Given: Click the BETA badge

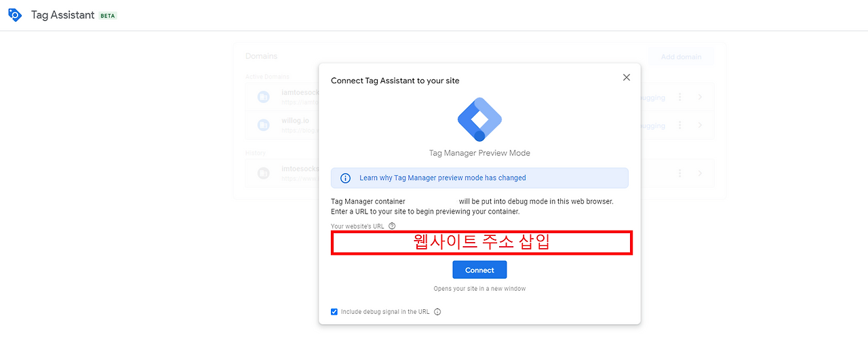Looking at the screenshot, I should [108, 16].
